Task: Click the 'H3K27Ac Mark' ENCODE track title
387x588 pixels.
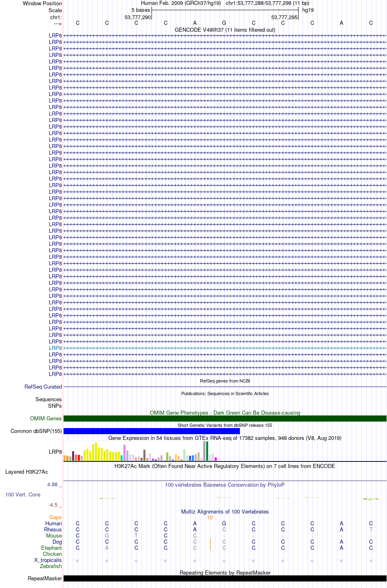Action: pos(225,466)
